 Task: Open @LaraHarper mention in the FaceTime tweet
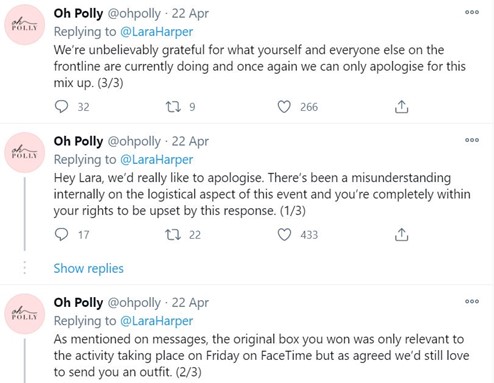[156, 321]
